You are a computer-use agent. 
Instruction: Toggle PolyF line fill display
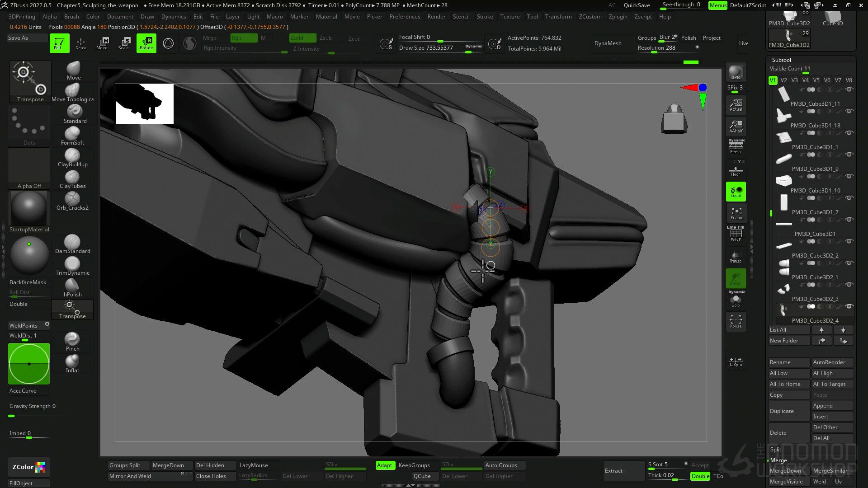tap(736, 234)
